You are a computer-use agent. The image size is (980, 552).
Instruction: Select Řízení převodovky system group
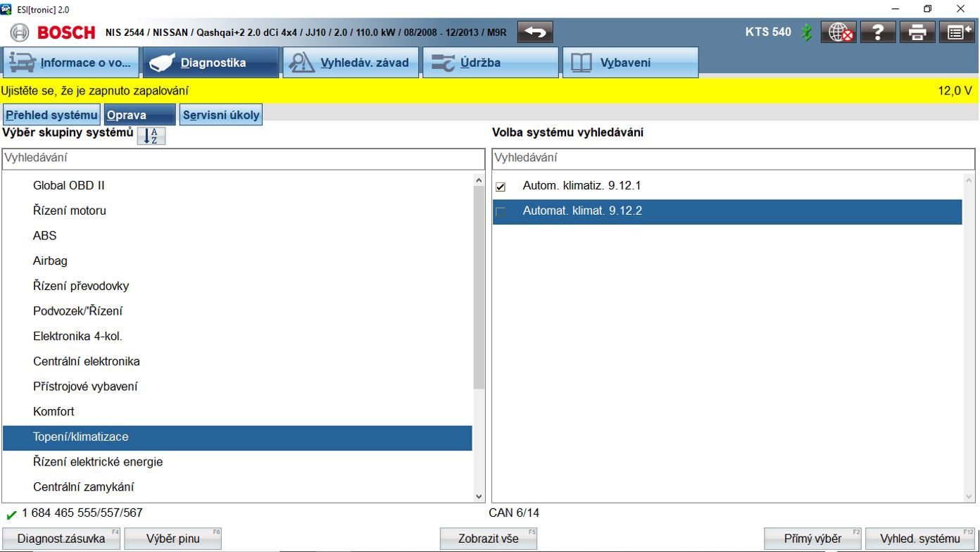[237, 286]
